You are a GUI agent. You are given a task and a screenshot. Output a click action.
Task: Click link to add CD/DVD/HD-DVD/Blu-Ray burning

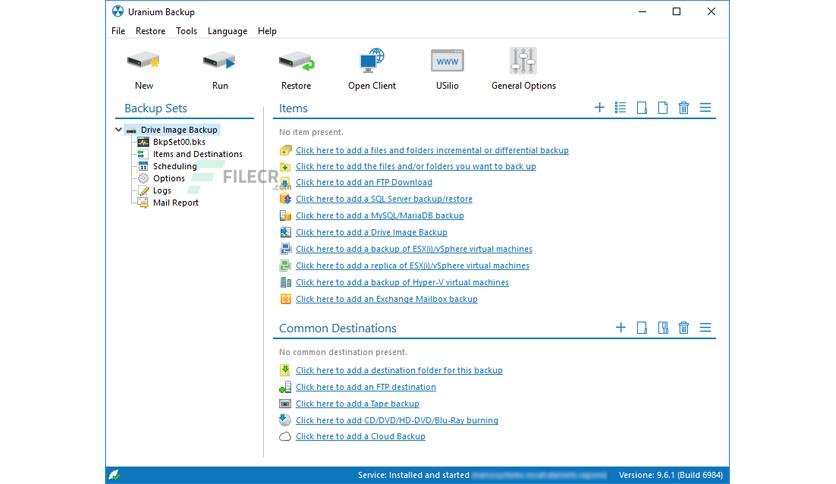(397, 420)
